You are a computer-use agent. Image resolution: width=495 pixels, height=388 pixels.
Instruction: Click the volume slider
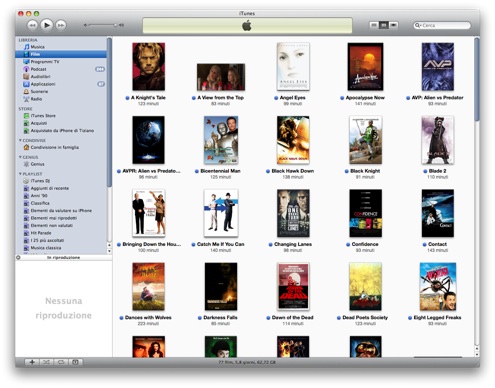pos(103,25)
